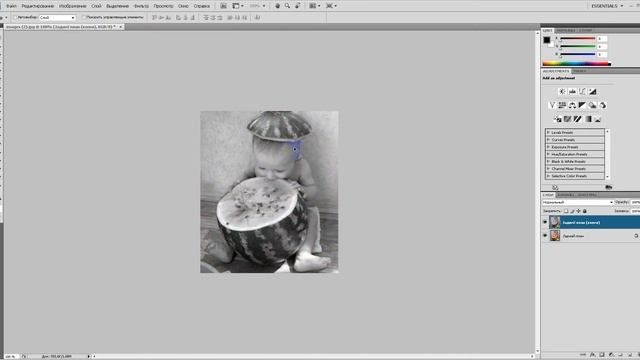The image size is (640, 360).
Task: Open the Screen Mode dropdown
Action: point(331,6)
